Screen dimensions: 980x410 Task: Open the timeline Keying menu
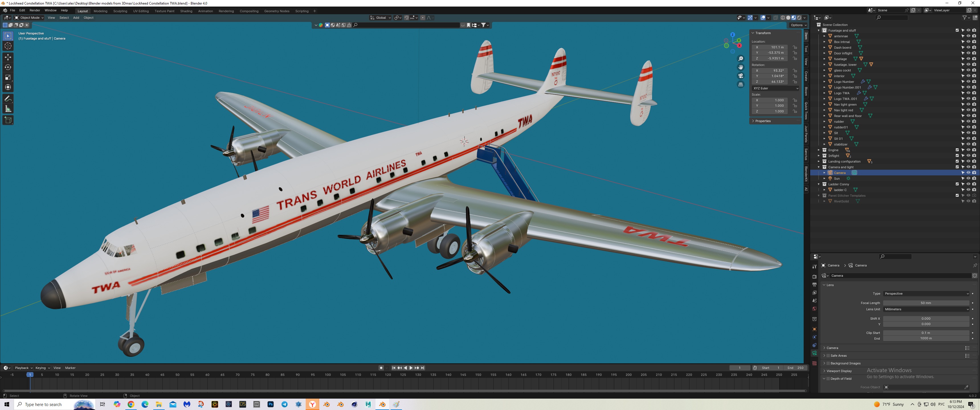(42, 368)
